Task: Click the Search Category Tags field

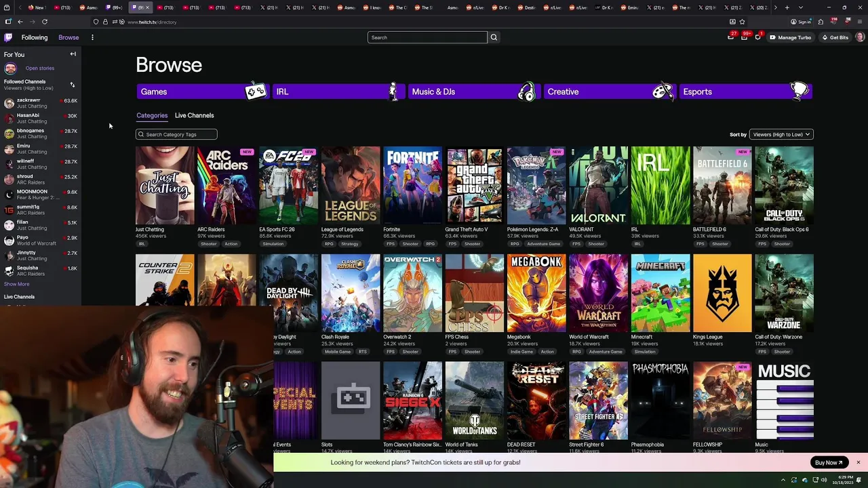Action: (176, 134)
